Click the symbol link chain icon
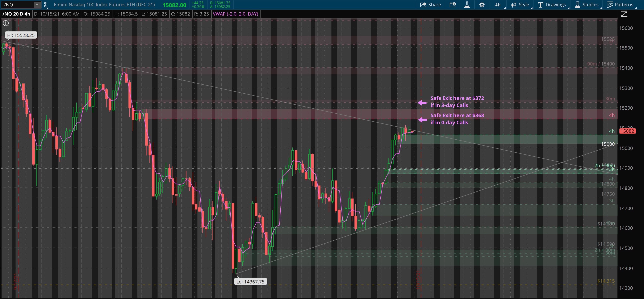The width and height of the screenshot is (644, 299). tap(45, 5)
